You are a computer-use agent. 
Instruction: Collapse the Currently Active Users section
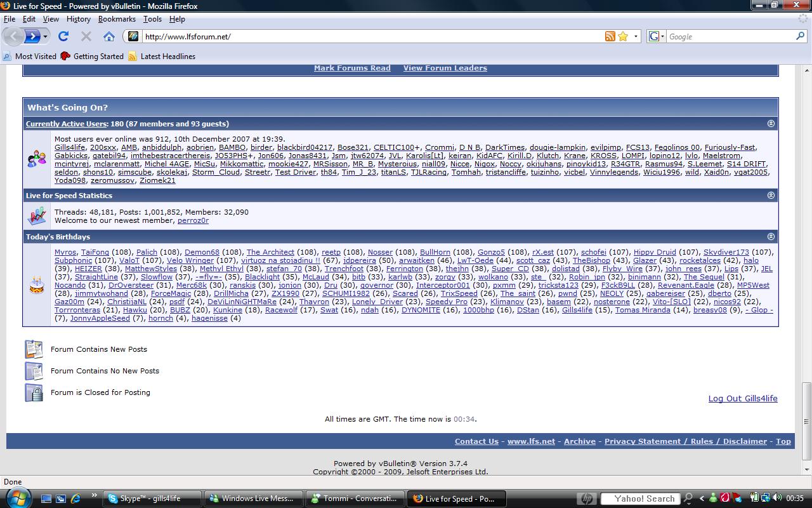[771, 124]
